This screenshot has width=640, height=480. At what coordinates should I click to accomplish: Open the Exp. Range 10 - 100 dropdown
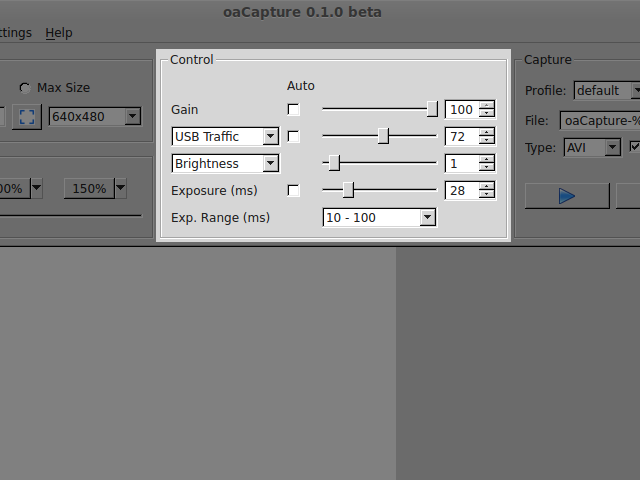coord(379,218)
